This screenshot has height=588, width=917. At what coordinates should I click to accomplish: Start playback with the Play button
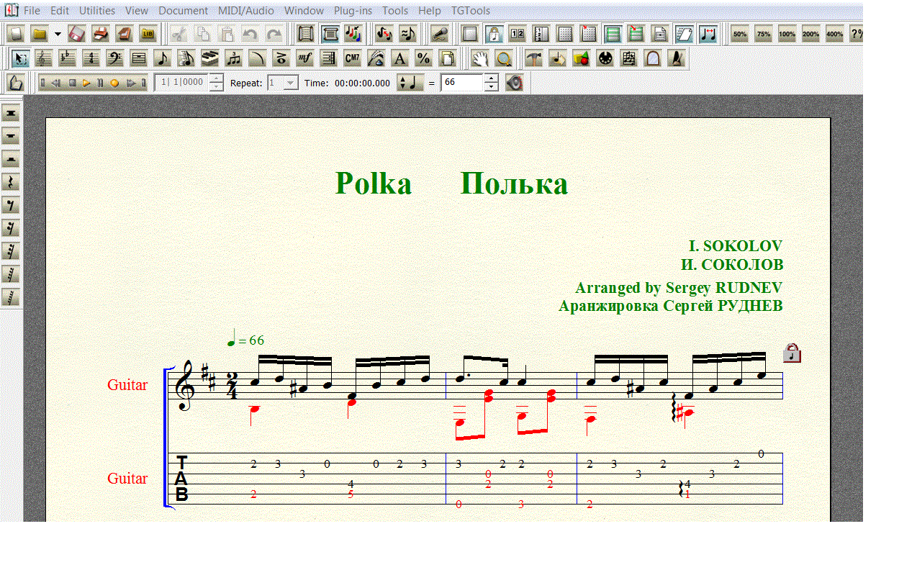click(86, 83)
